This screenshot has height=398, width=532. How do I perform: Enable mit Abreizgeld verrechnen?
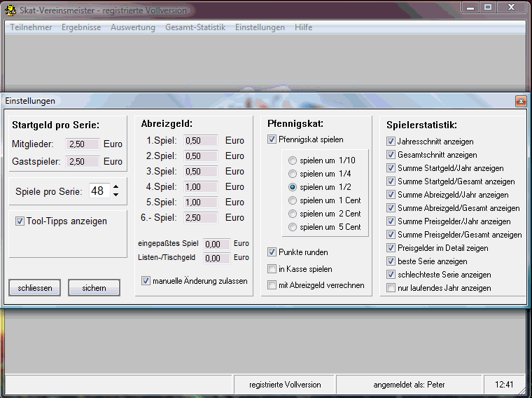[x=272, y=285]
